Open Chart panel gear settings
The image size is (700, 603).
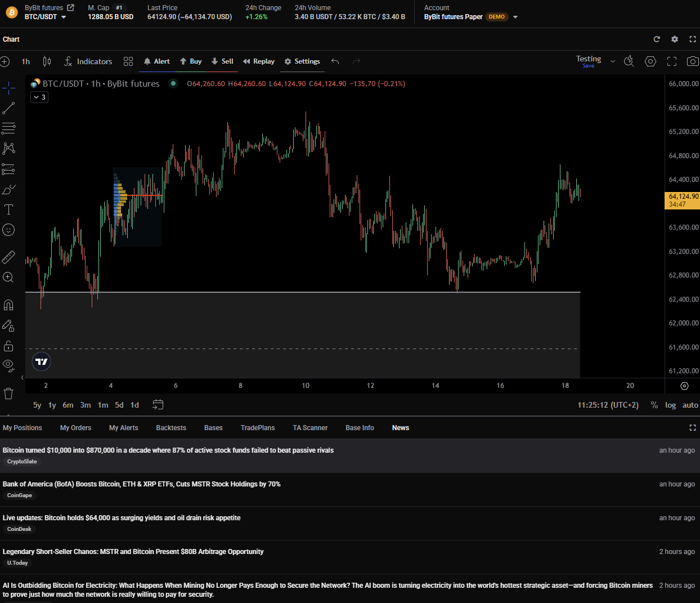[x=675, y=39]
